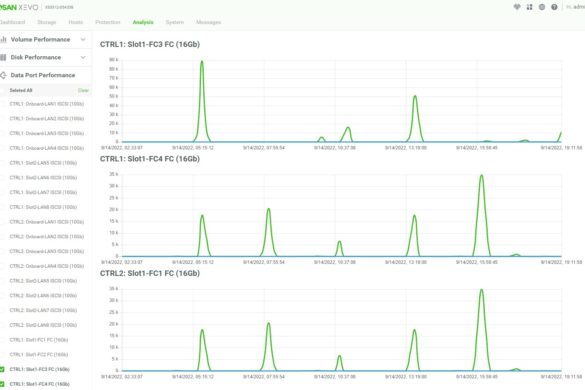This screenshot has height=390, width=585.
Task: Click the Disk Performance icon
Action: coord(3,57)
